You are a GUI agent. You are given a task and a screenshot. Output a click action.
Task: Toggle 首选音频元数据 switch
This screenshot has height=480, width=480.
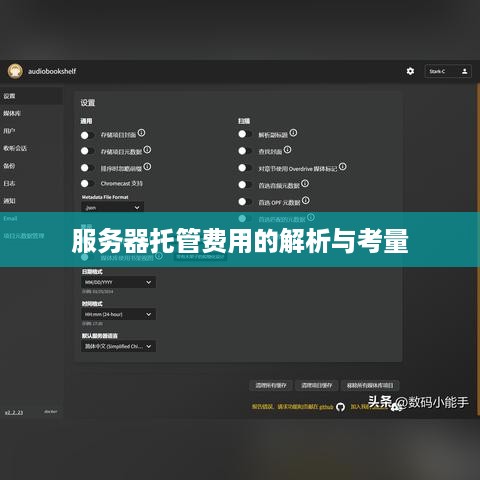(245, 184)
